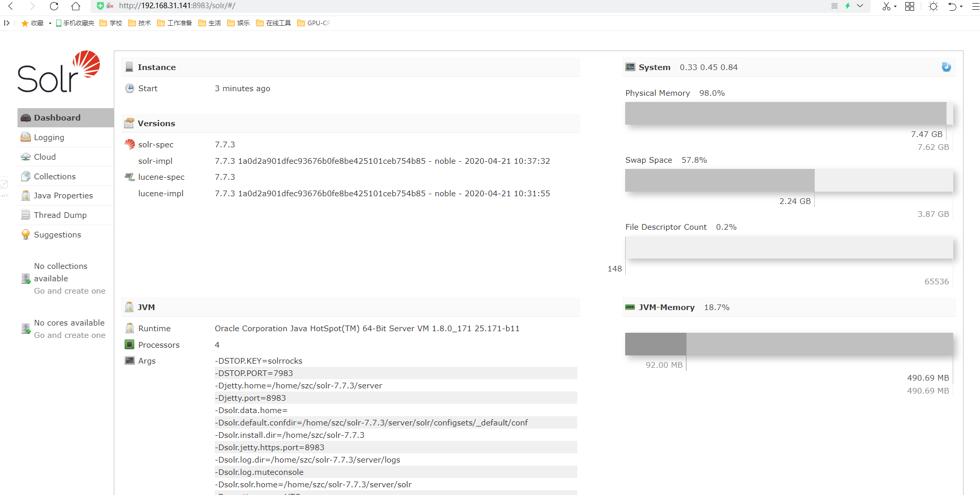Open the 技术 bookmark folder
Image resolution: width=980 pixels, height=495 pixels.
point(140,23)
